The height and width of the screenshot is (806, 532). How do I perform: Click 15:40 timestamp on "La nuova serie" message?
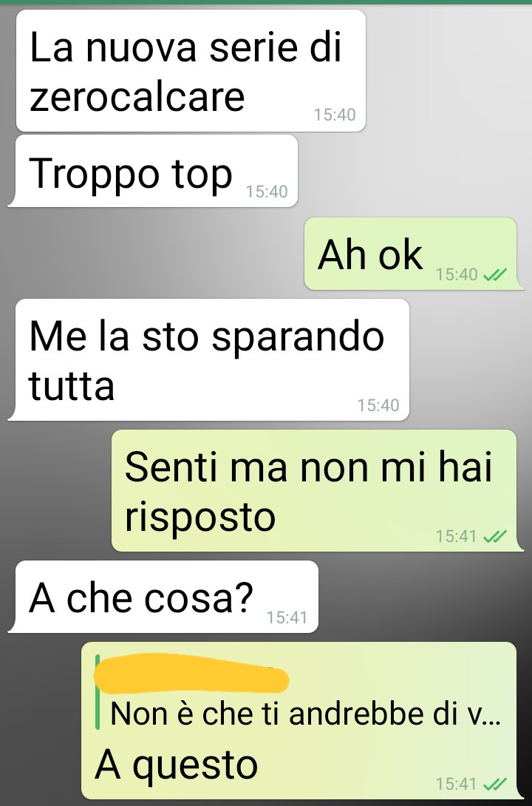point(334,115)
